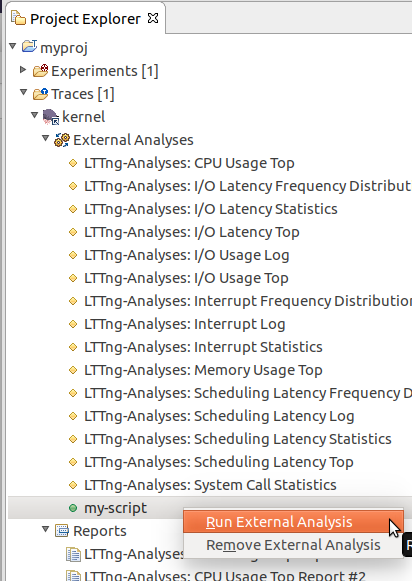Click the myproj project folder icon
Screen dimensions: 412x581
point(29,47)
